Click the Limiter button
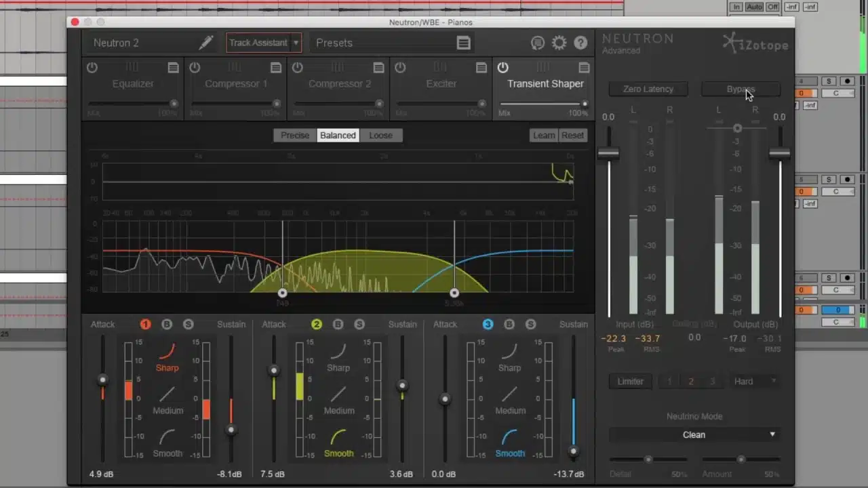Screen dimensions: 868x488 click(630, 382)
